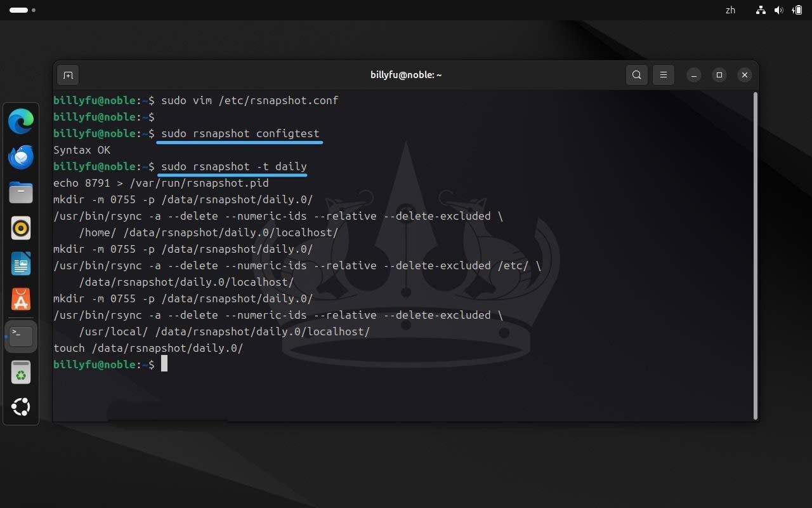Click the rsync line ending with /etc/ \
The height and width of the screenshot is (508, 812).
(298, 265)
